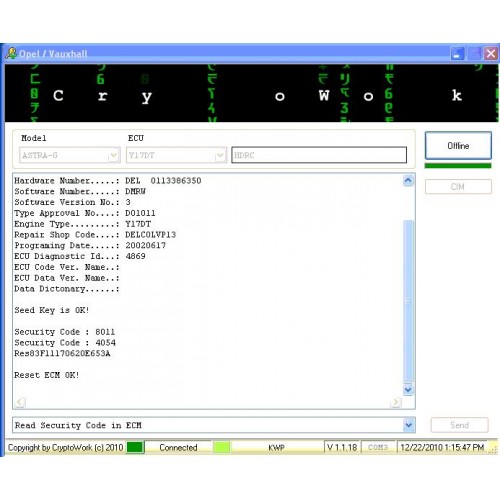Click the vertical scrollbar thumb in the log
Viewport: 500px width, 500px height.
click(x=408, y=302)
